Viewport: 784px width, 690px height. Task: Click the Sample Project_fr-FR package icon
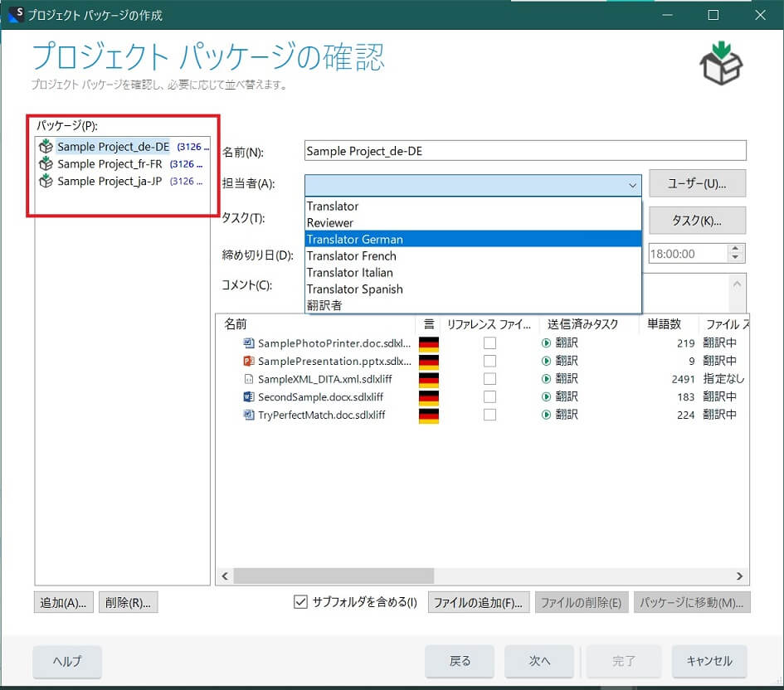[x=46, y=164]
